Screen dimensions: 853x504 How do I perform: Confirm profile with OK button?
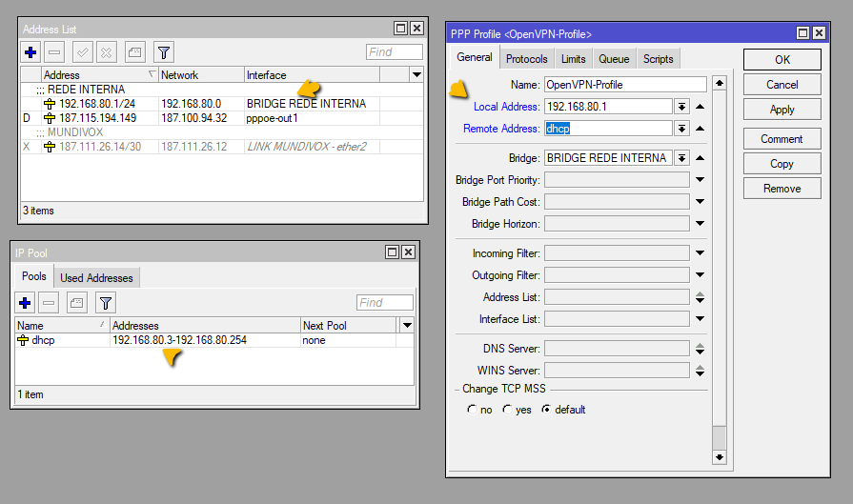pos(782,60)
